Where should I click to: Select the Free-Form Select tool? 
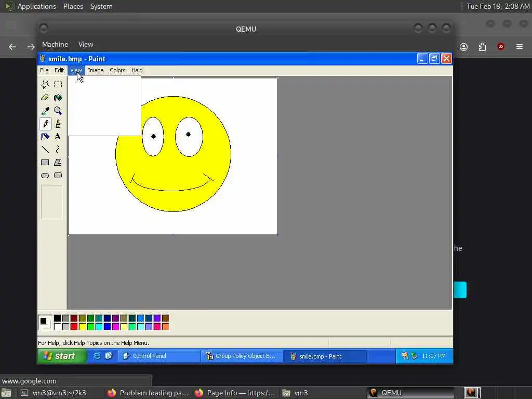(45, 85)
